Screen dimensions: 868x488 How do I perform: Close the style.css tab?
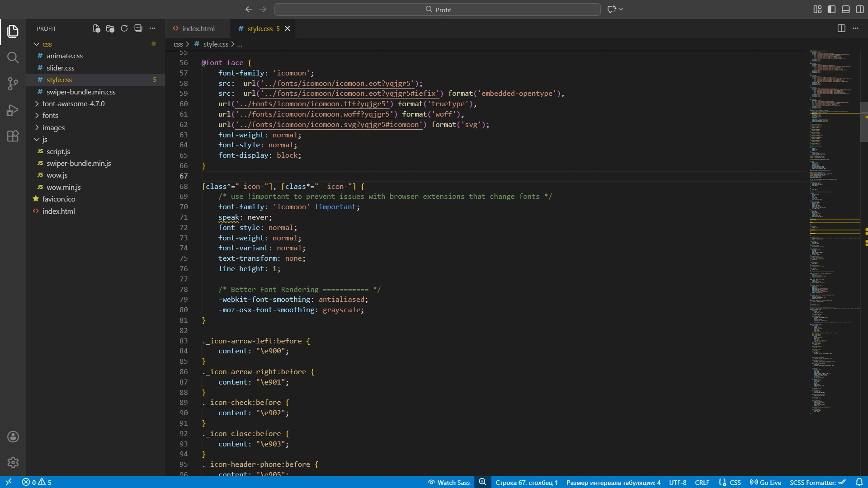(288, 28)
